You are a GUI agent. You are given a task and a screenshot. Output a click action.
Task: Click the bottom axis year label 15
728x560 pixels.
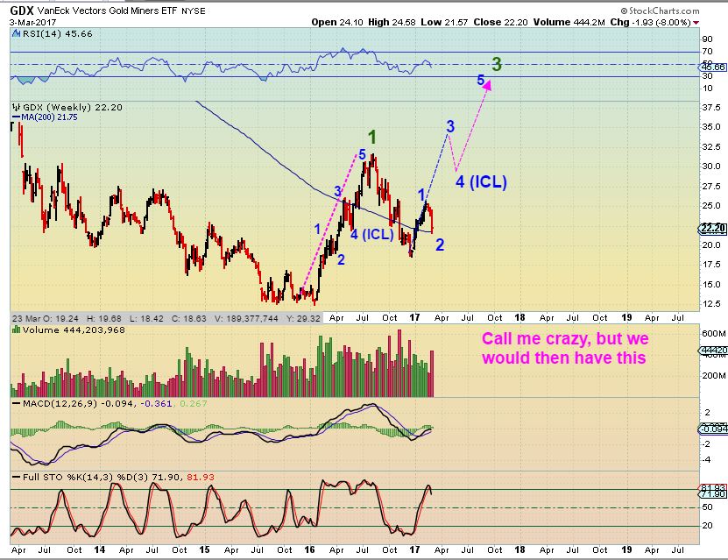pyautogui.click(x=204, y=549)
